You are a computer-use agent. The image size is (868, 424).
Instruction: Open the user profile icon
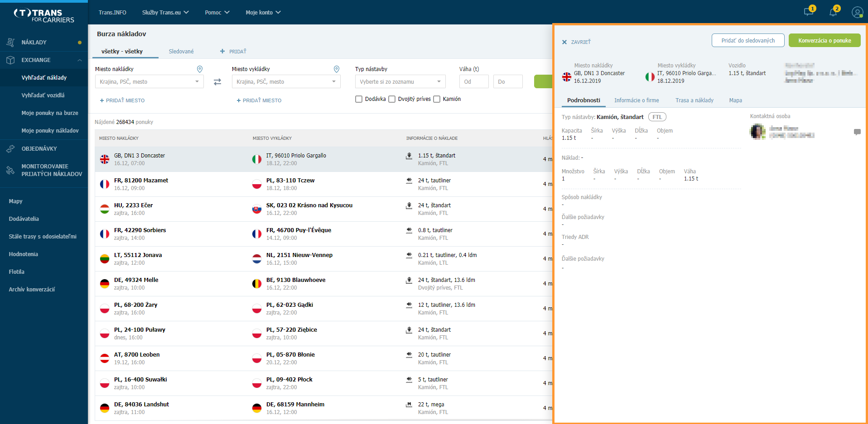click(x=857, y=12)
